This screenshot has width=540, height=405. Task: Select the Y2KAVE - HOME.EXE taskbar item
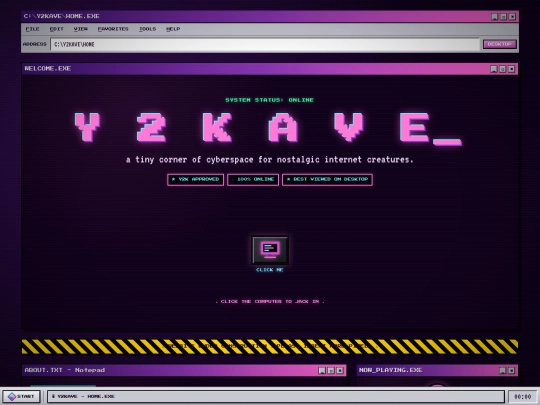[x=276, y=396]
